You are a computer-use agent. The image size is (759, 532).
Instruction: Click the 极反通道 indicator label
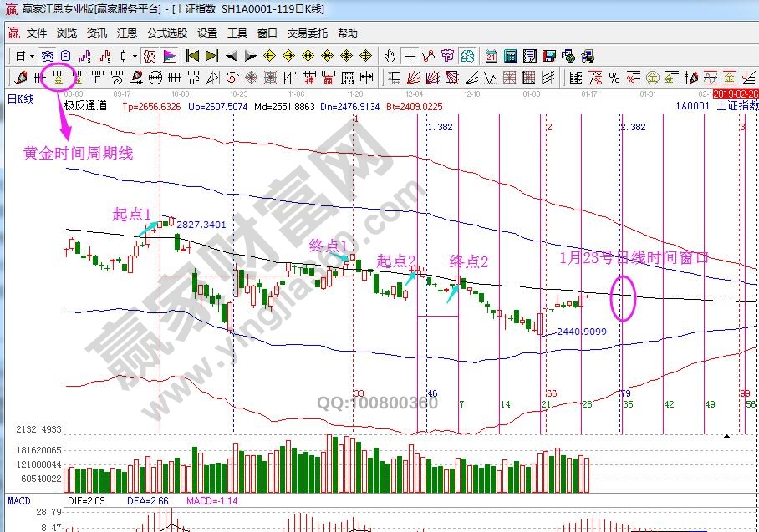pyautogui.click(x=85, y=106)
